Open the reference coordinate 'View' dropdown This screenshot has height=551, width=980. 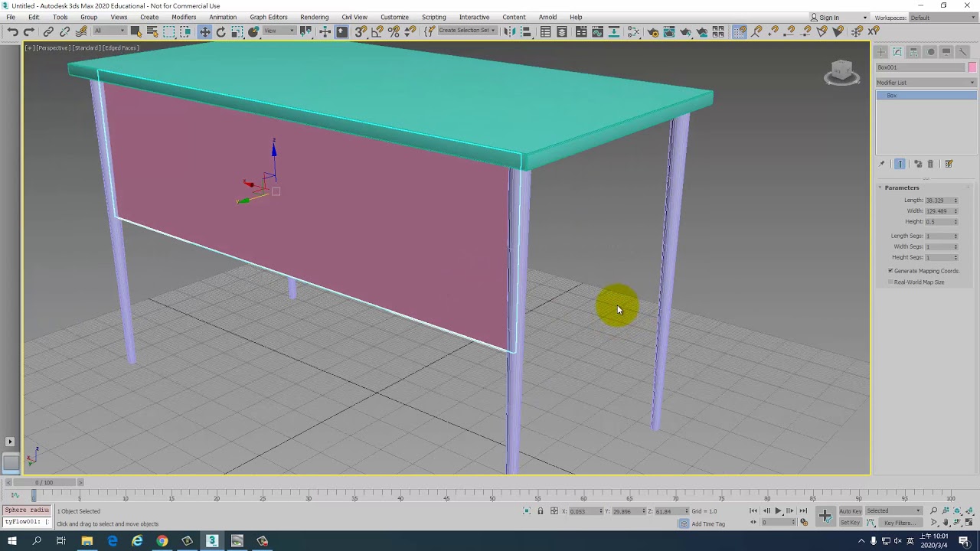280,31
